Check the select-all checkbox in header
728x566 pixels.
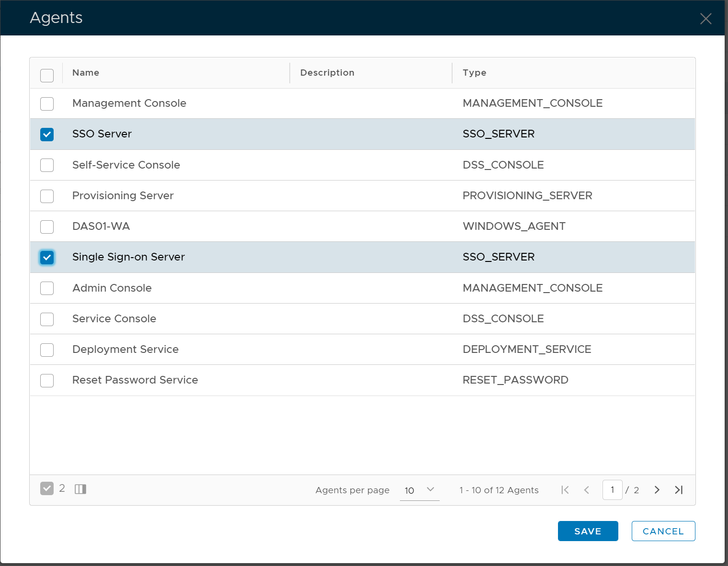pos(47,76)
